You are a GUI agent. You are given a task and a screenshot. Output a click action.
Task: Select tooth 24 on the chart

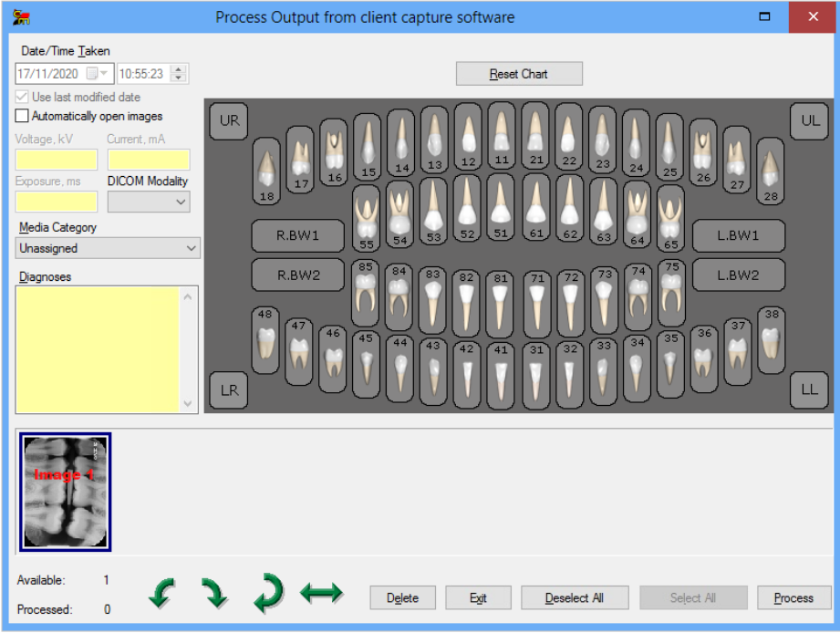click(x=636, y=143)
